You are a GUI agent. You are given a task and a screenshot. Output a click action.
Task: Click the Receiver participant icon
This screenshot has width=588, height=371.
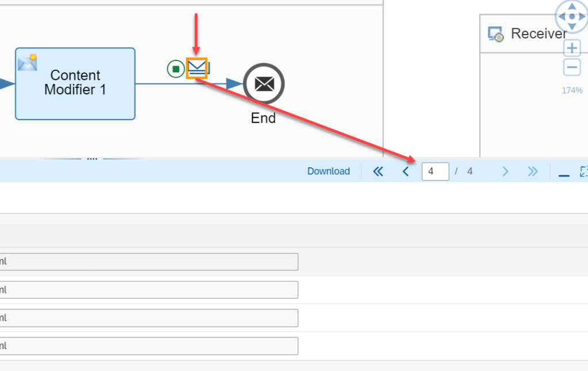495,35
